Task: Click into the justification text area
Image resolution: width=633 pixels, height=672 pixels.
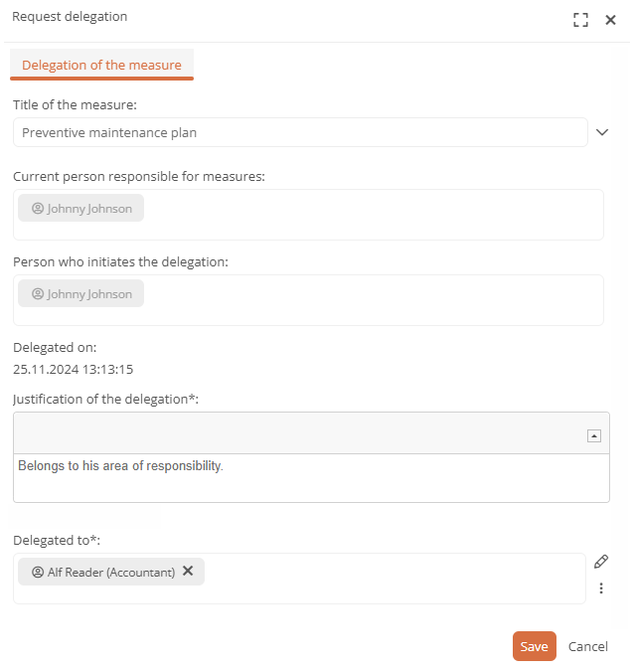Action: coord(311,478)
